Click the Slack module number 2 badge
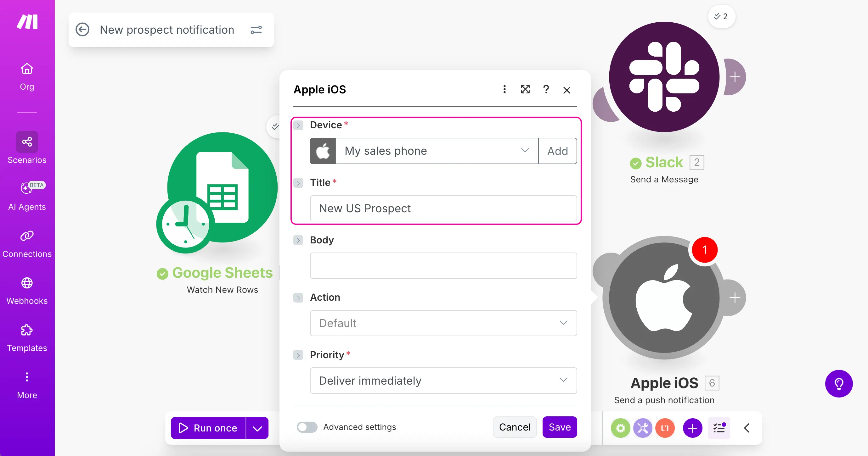 [x=697, y=162]
